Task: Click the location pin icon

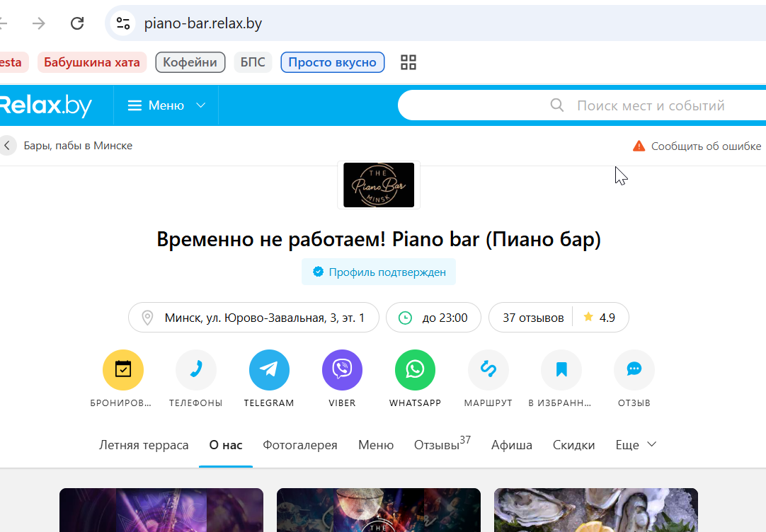Action: (x=147, y=318)
